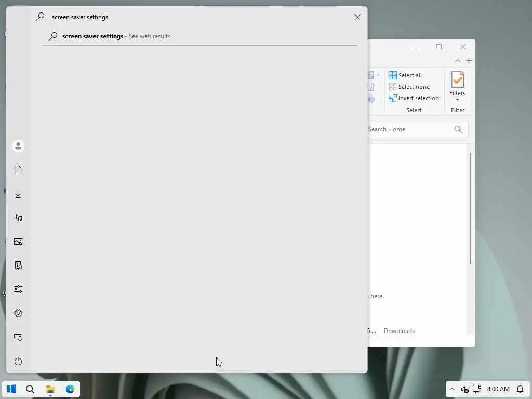Open the Filters dropdown in File Explorer

point(457,86)
